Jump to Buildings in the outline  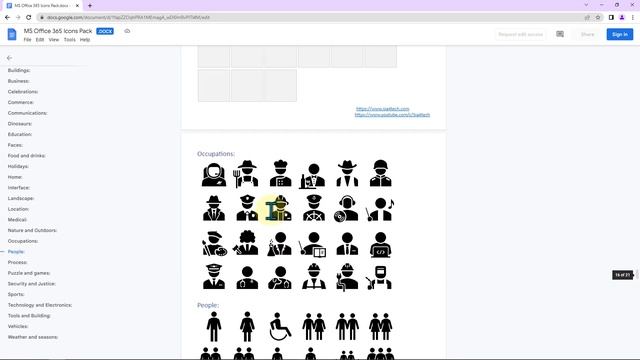point(19,70)
